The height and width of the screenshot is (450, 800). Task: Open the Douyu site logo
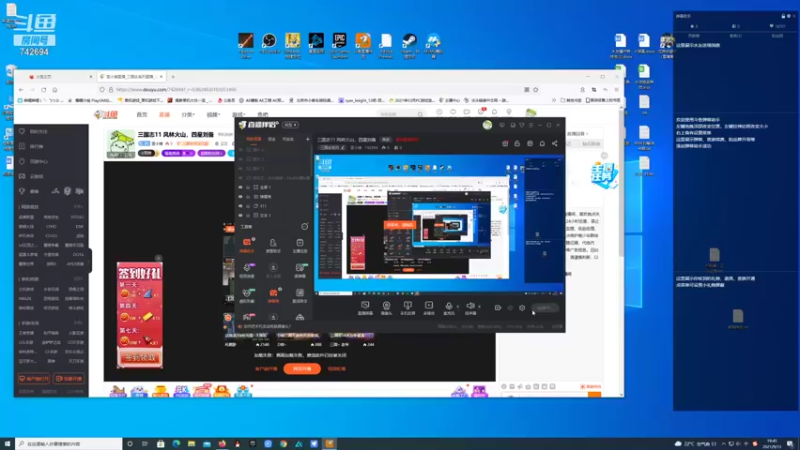106,114
